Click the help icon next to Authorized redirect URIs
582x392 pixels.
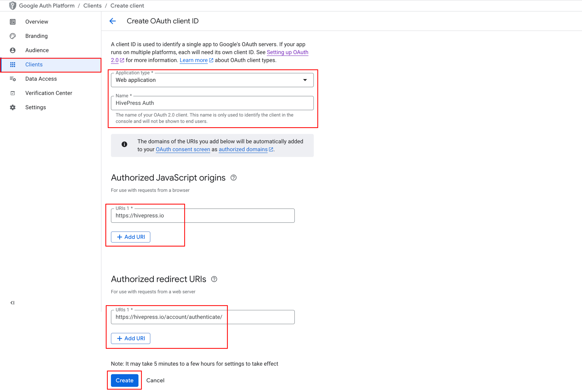point(214,279)
